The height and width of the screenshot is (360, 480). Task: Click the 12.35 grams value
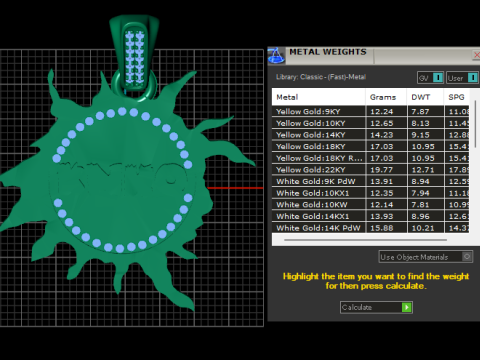382,193
